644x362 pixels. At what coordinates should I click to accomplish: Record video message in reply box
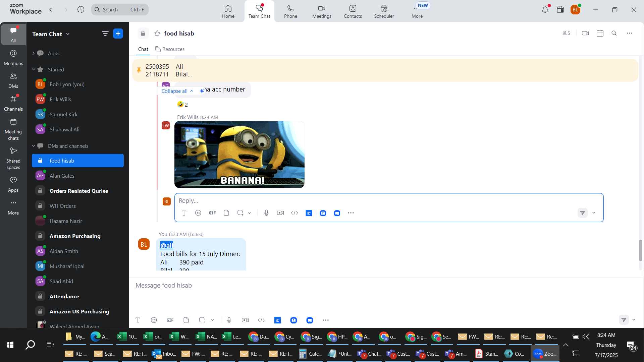point(280,213)
